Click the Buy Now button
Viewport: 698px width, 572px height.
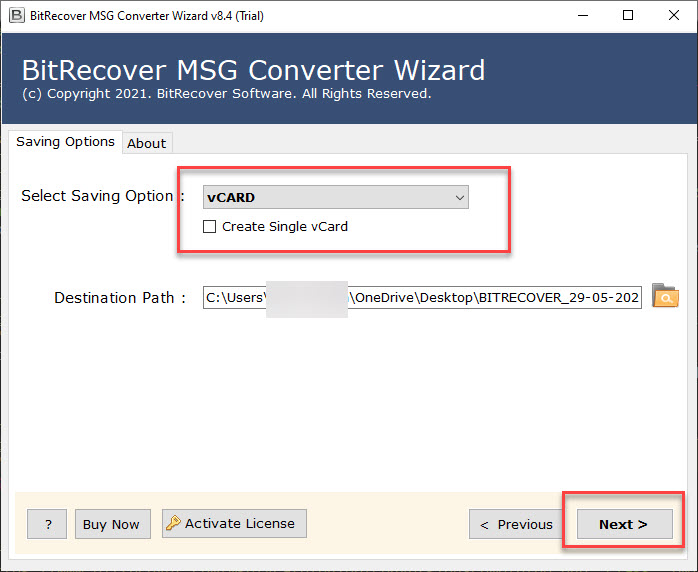[x=113, y=524]
